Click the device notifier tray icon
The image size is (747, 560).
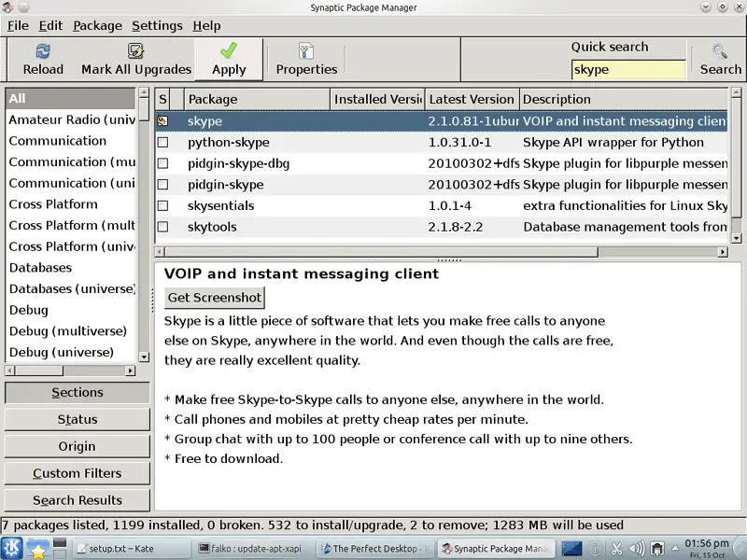657,549
